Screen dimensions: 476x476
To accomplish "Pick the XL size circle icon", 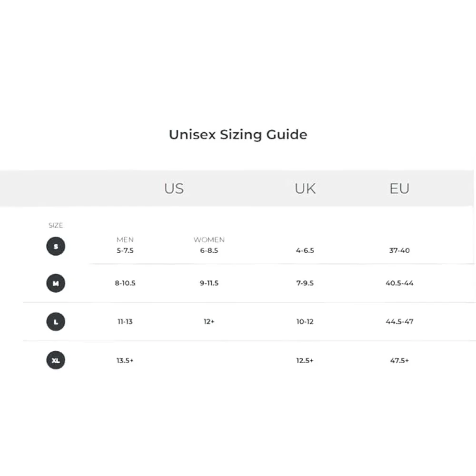I will click(x=56, y=360).
